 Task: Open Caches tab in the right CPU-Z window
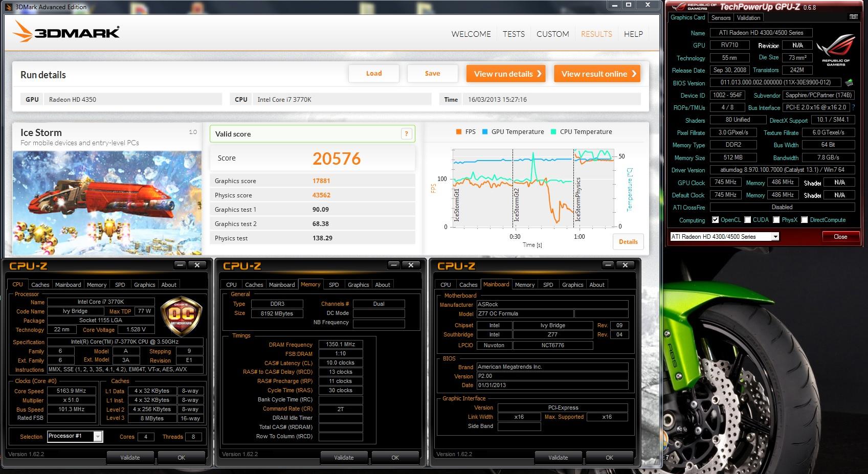point(468,285)
